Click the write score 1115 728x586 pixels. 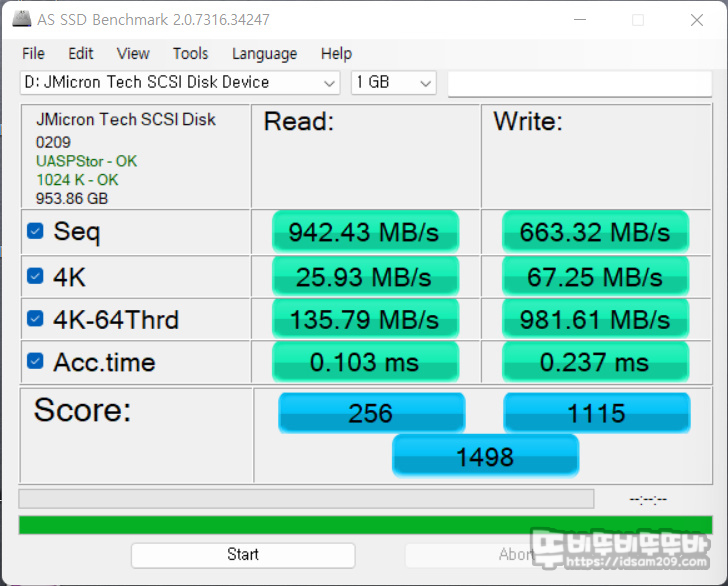point(597,413)
